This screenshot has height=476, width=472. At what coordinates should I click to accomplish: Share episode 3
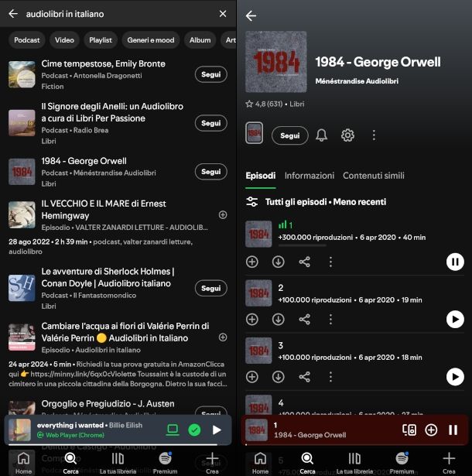pyautogui.click(x=304, y=377)
